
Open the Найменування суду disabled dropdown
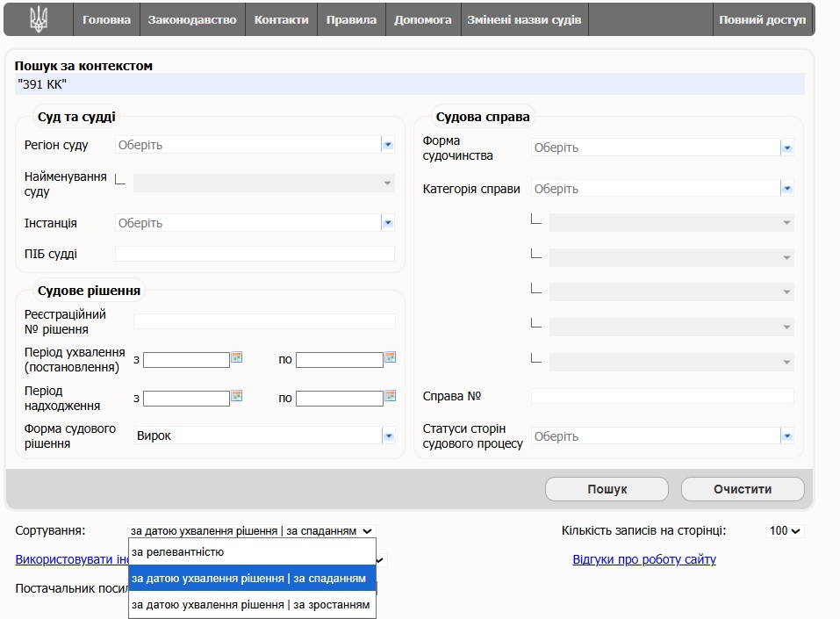(264, 184)
